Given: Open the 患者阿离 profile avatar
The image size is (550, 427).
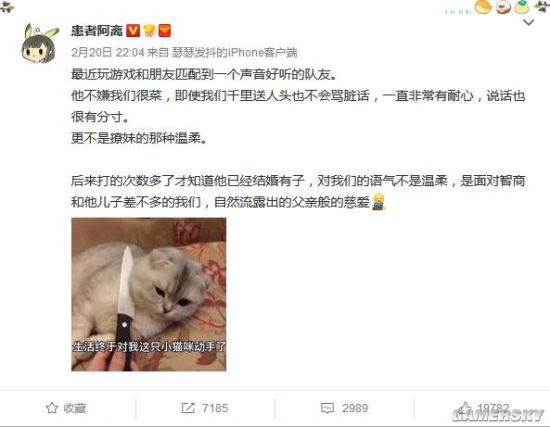Looking at the screenshot, I should point(39,43).
